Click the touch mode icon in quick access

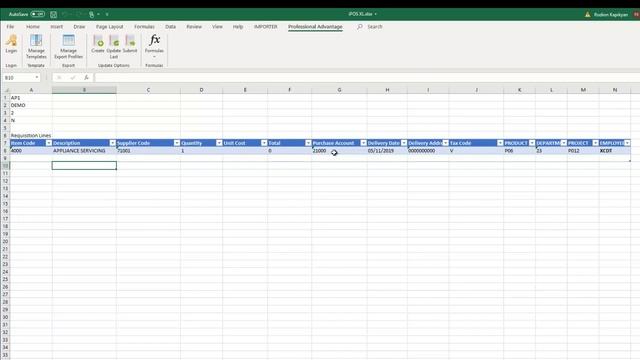click(x=91, y=14)
